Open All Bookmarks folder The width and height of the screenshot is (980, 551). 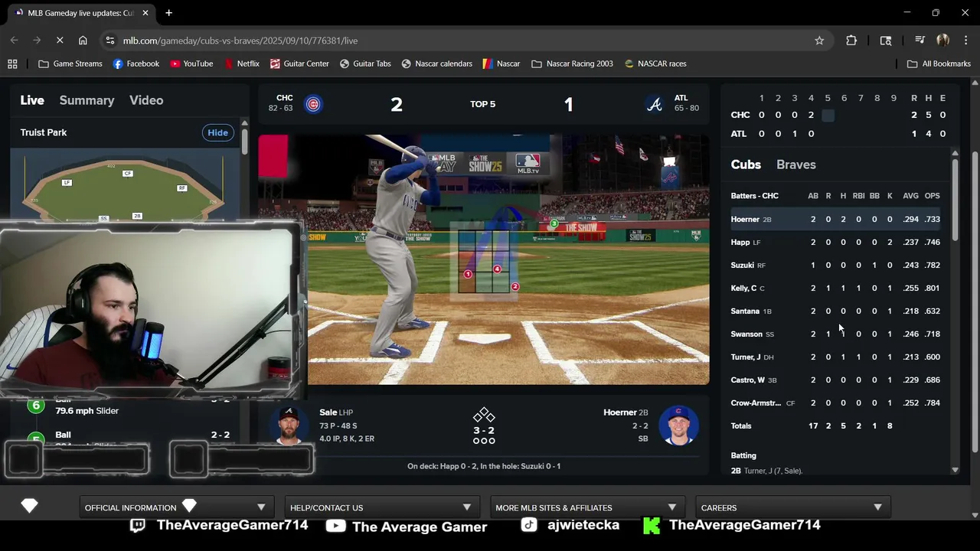click(x=939, y=64)
